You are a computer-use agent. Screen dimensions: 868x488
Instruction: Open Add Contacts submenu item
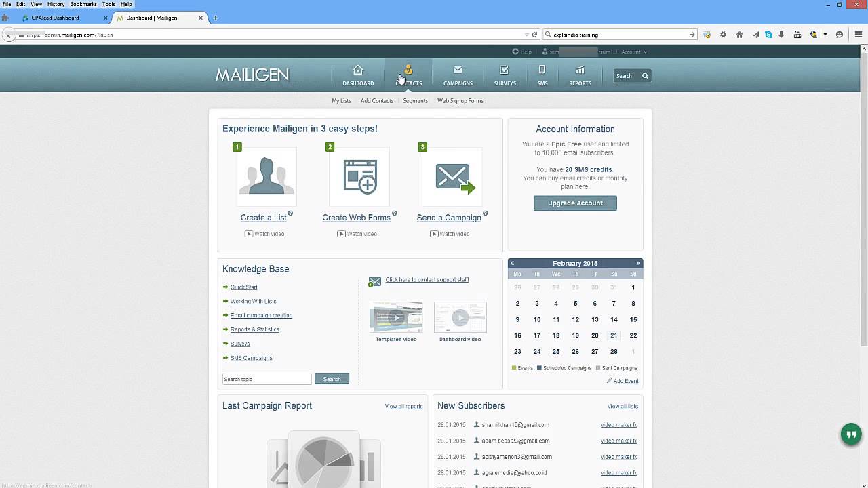[x=377, y=101]
